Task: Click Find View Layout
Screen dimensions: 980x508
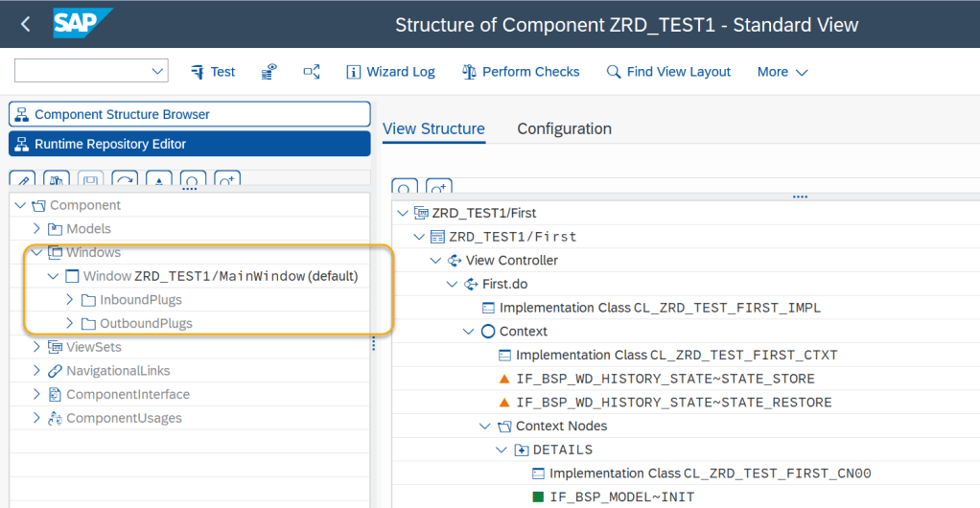Action: click(668, 72)
